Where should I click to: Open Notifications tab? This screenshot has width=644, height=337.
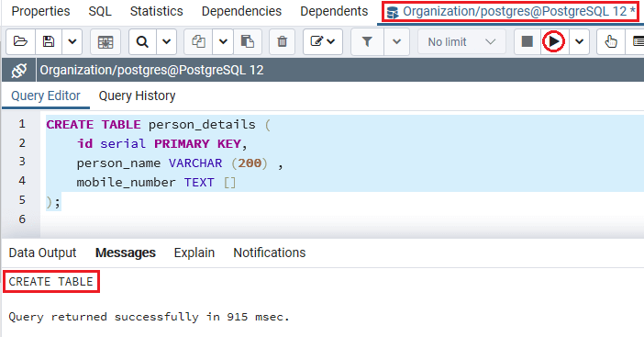[x=270, y=253]
